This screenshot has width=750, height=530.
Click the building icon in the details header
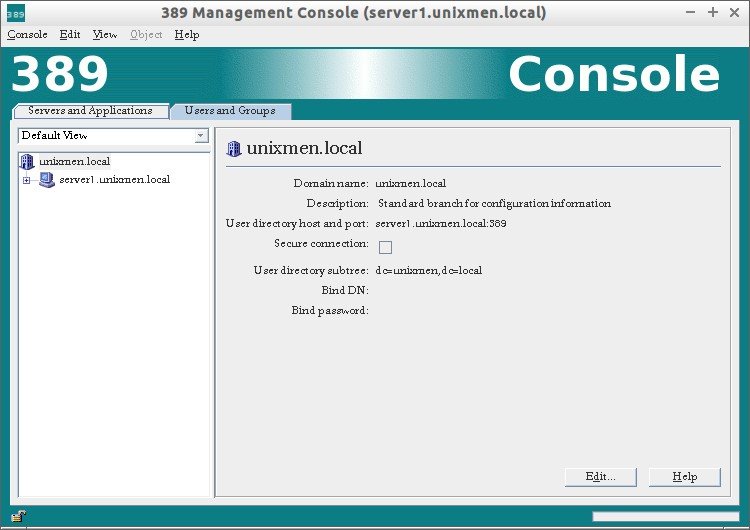point(233,148)
